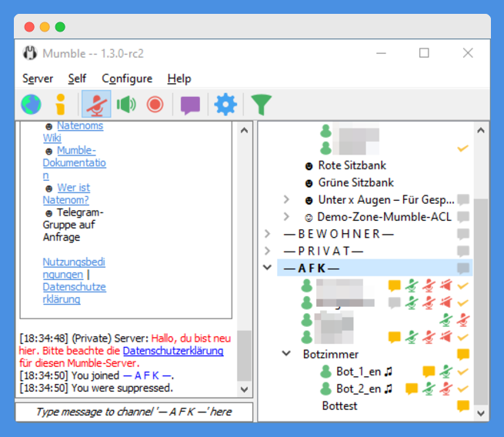Click the Mumble logo in the title bar
The image size is (504, 437).
click(x=30, y=53)
